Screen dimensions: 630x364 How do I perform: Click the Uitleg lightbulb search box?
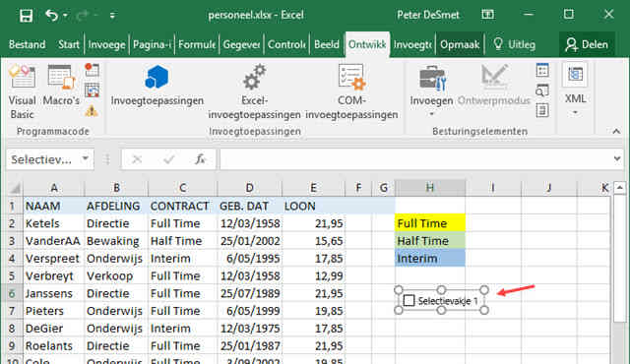coord(515,44)
